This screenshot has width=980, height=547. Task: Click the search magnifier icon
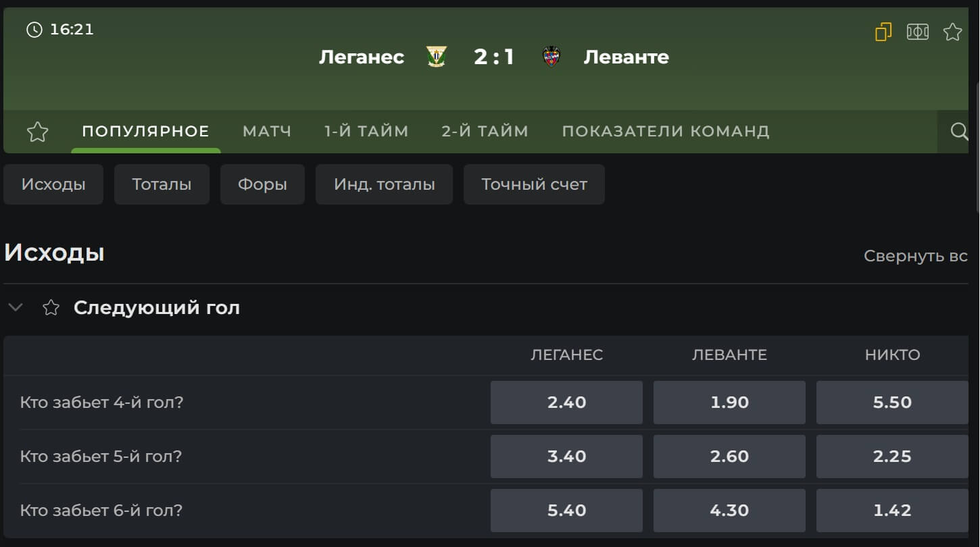(x=958, y=131)
